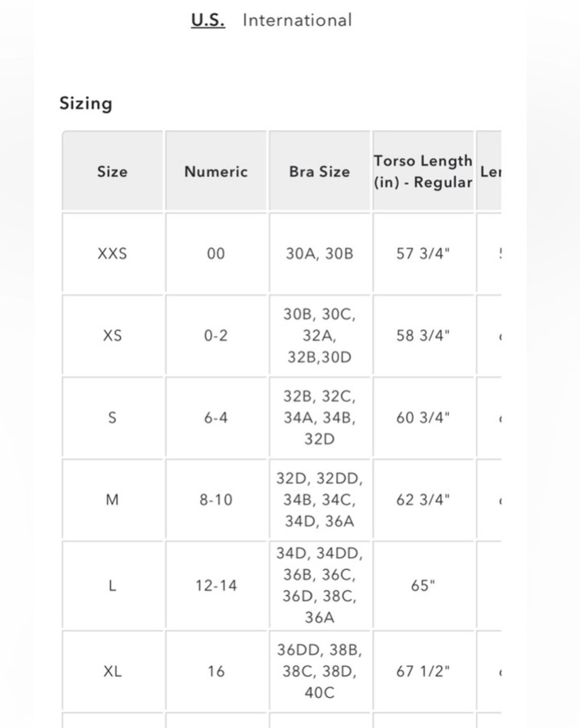The width and height of the screenshot is (580, 728).
Task: Select the S size cell
Action: click(113, 418)
